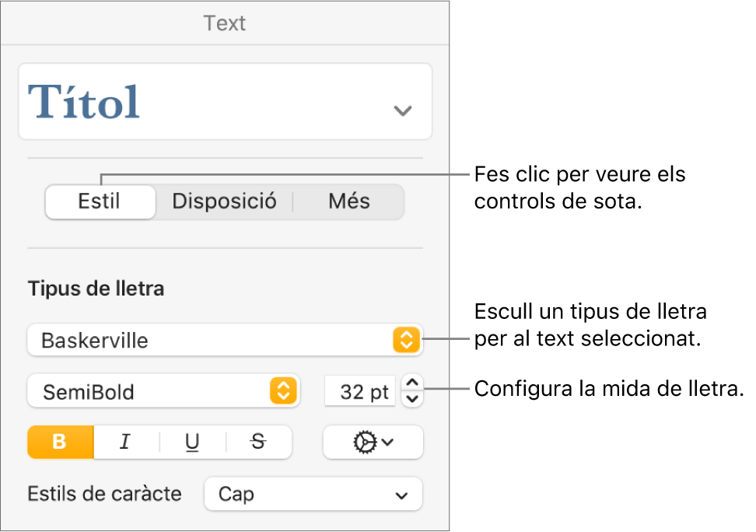Toggle bold formatting button
This screenshot has height=532, width=756.
pyautogui.click(x=60, y=442)
